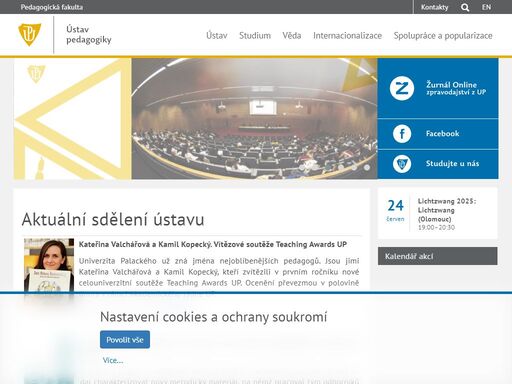Expand cookie settings via Více...
Viewport: 512px width, 384px height.
(113, 360)
